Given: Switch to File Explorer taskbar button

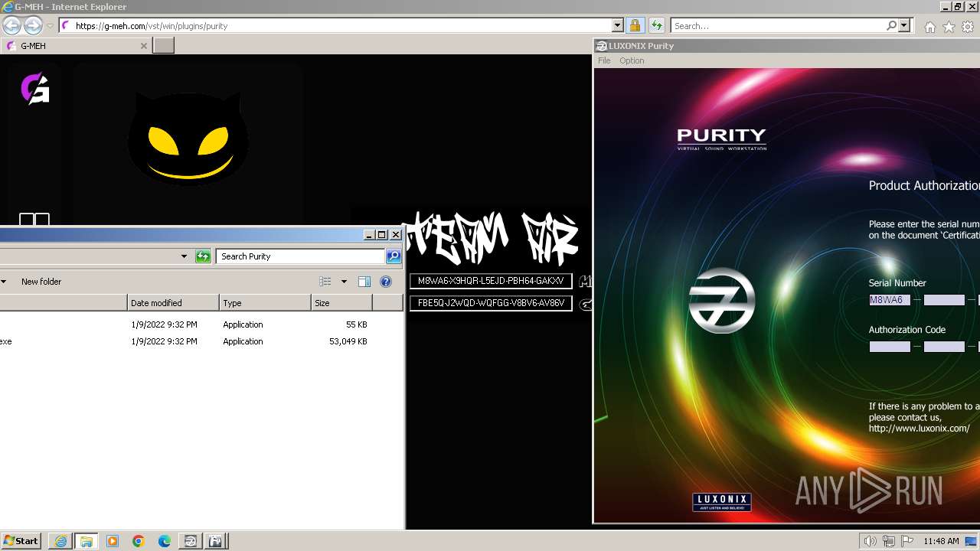Looking at the screenshot, I should [x=87, y=541].
